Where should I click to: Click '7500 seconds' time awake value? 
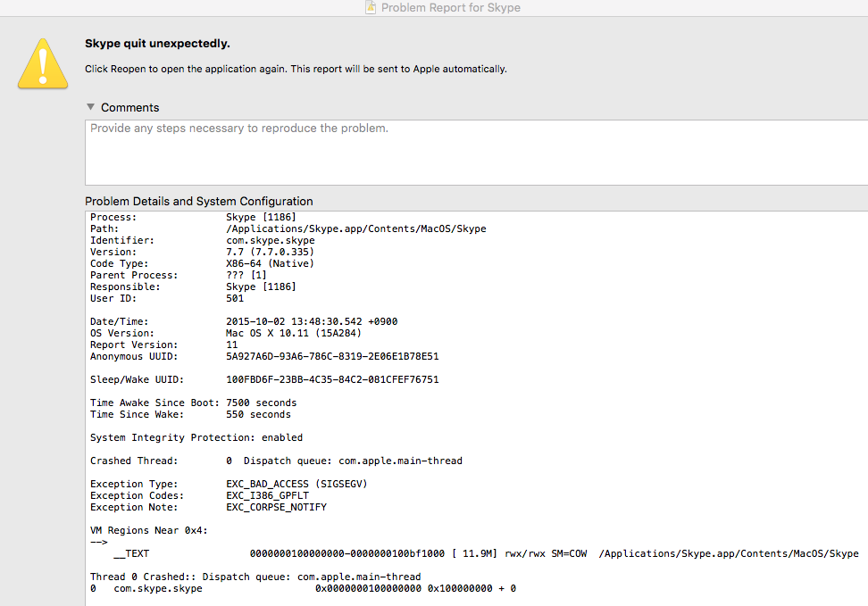coord(262,403)
